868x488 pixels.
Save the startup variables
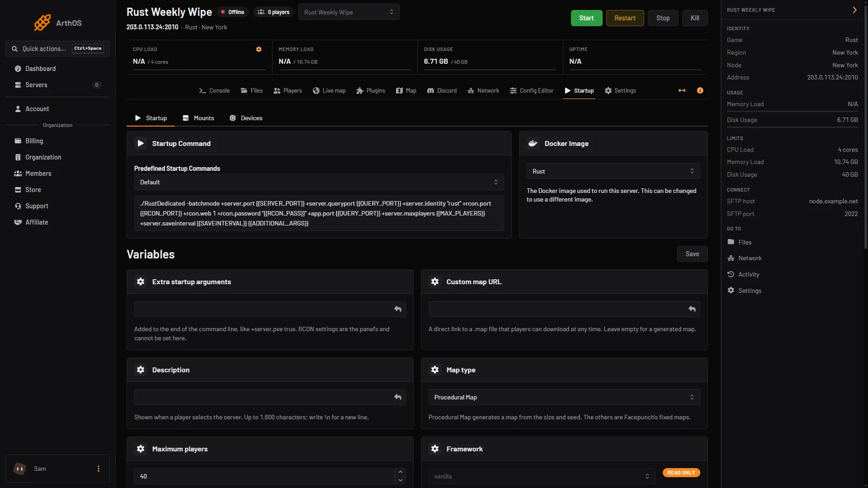[x=692, y=254]
